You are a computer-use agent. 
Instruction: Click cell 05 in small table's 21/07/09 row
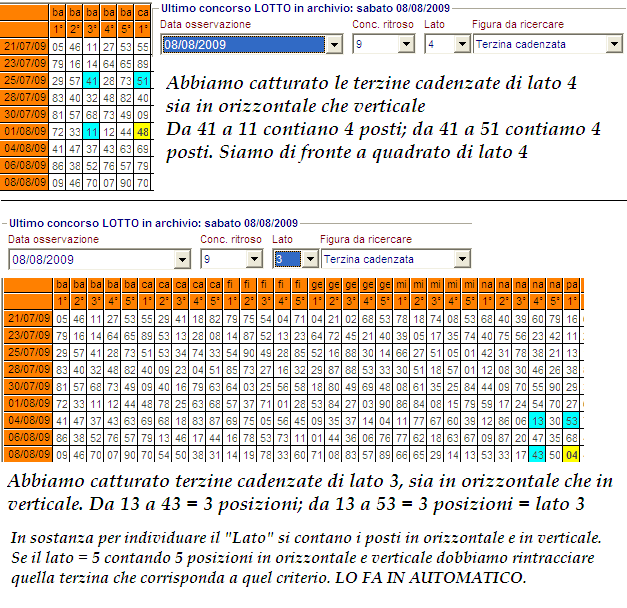click(58, 47)
